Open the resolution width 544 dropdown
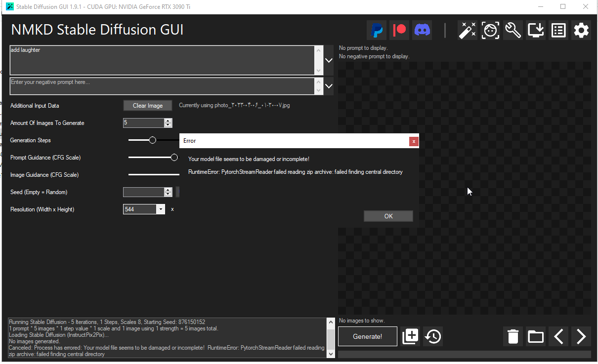 point(161,209)
